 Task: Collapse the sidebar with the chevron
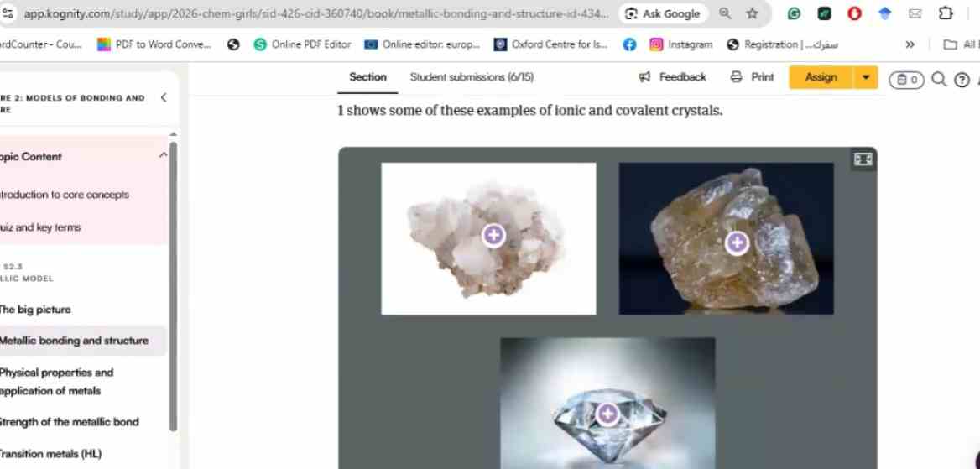point(164,97)
